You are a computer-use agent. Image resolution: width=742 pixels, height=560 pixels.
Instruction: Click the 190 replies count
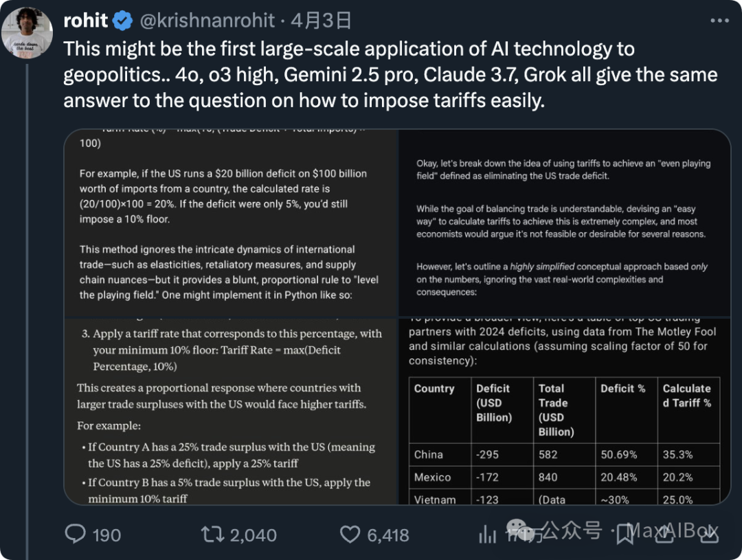(x=106, y=535)
